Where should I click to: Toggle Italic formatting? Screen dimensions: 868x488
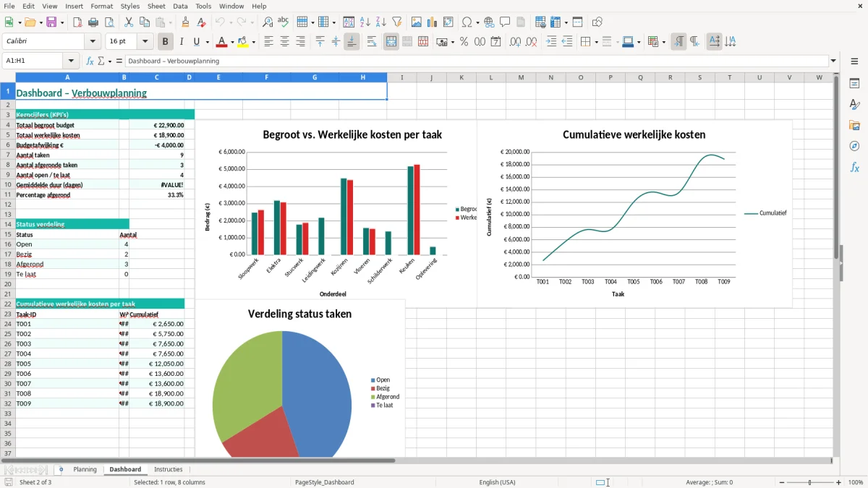pos(181,42)
